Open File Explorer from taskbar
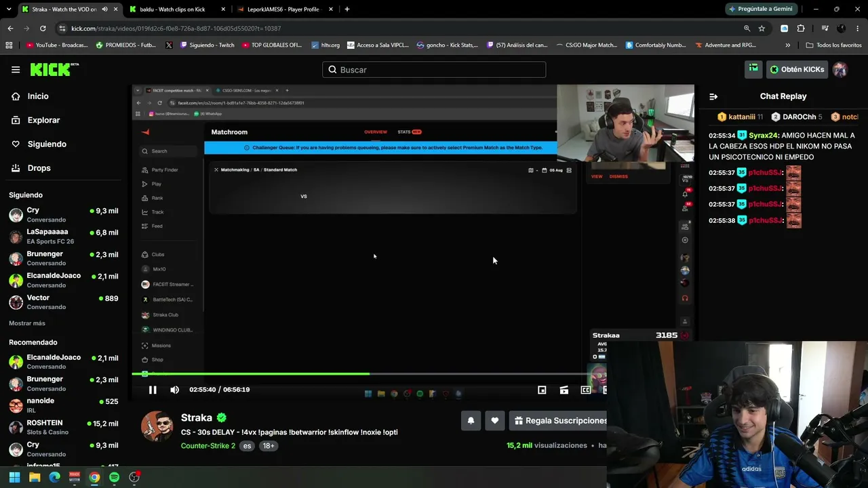The height and width of the screenshot is (488, 868). pyautogui.click(x=35, y=477)
